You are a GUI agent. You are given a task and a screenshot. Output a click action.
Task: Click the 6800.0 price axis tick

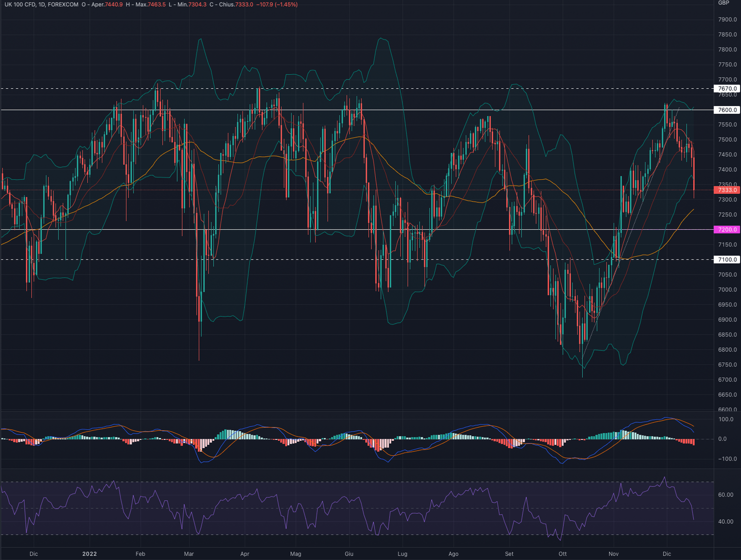click(x=727, y=350)
